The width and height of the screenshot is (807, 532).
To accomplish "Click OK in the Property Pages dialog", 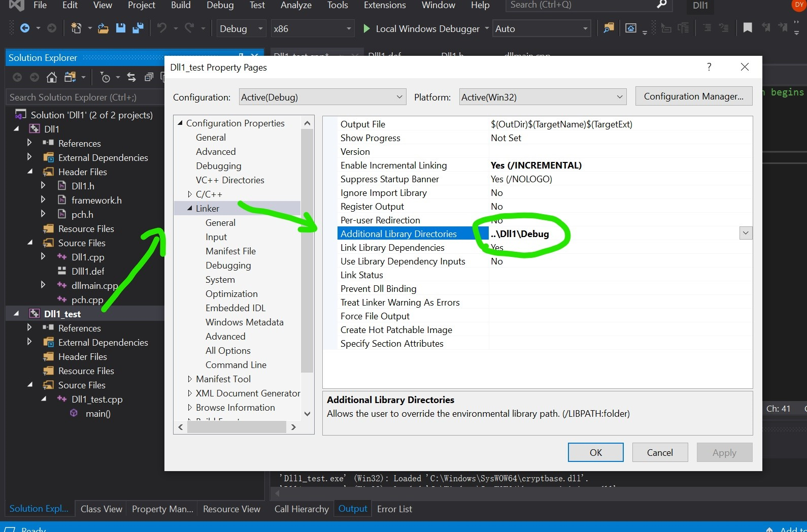I will coord(595,452).
